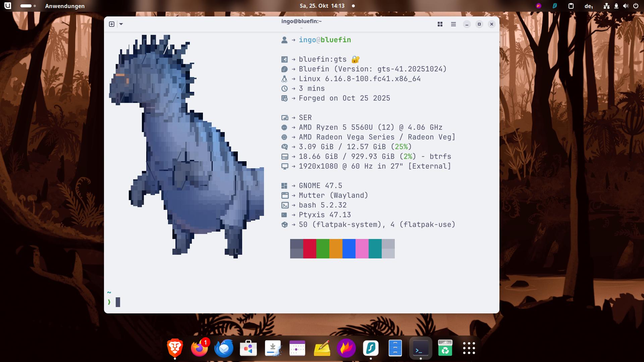Click the Anwendungen menu
Screen dimensions: 644x362
pyautogui.click(x=65, y=6)
